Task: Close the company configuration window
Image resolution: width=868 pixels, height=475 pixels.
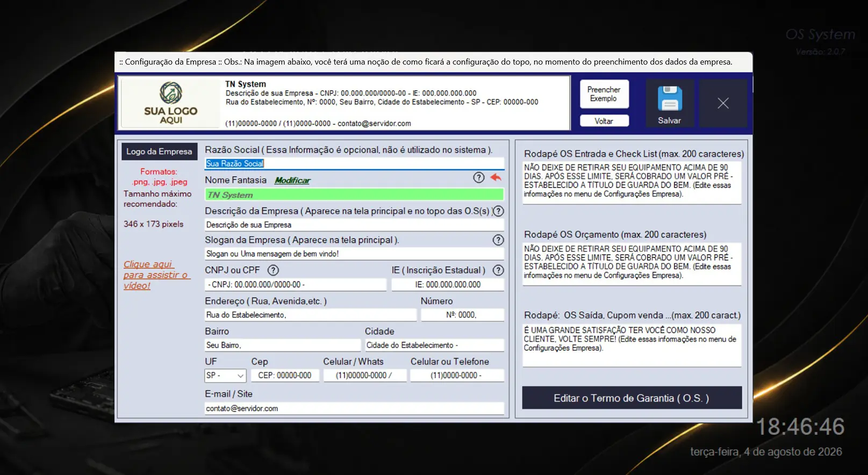Action: [723, 103]
